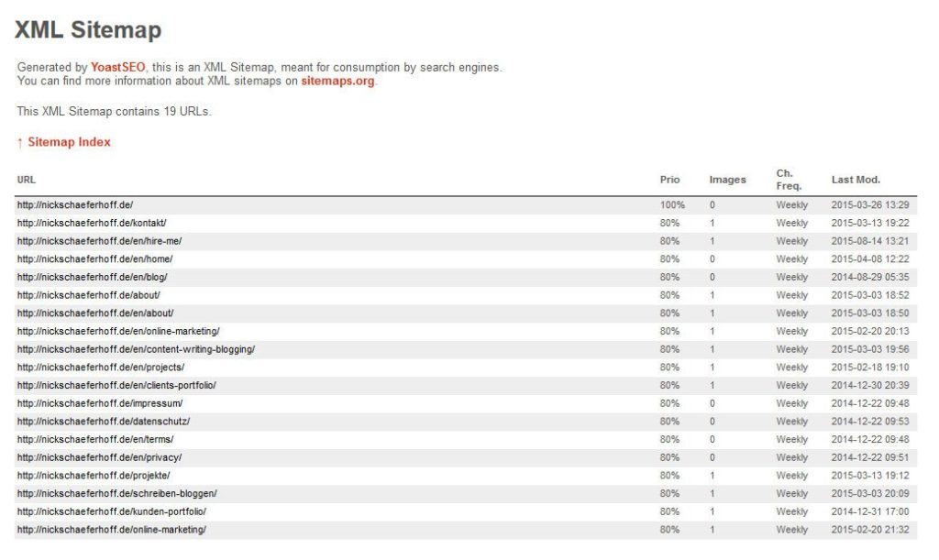Select the date 2014-12-31 17:00

point(870,511)
